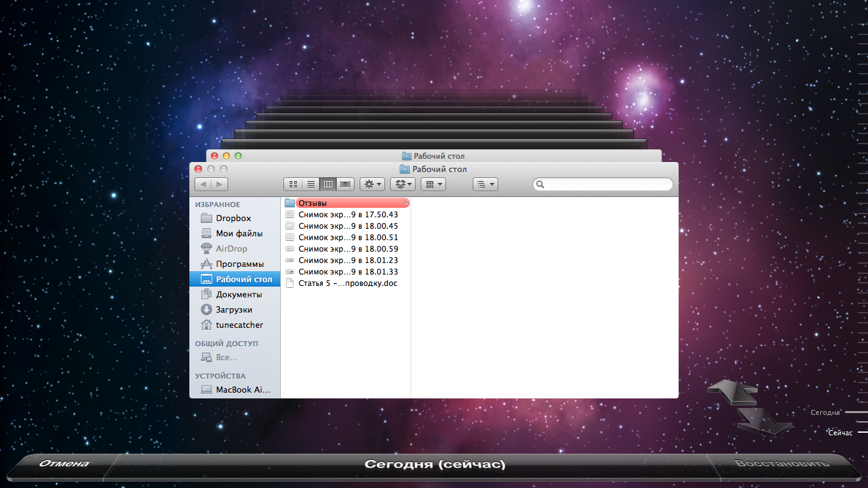The image size is (868, 488).
Task: Open the list options dropdown in toolbar
Action: click(485, 184)
